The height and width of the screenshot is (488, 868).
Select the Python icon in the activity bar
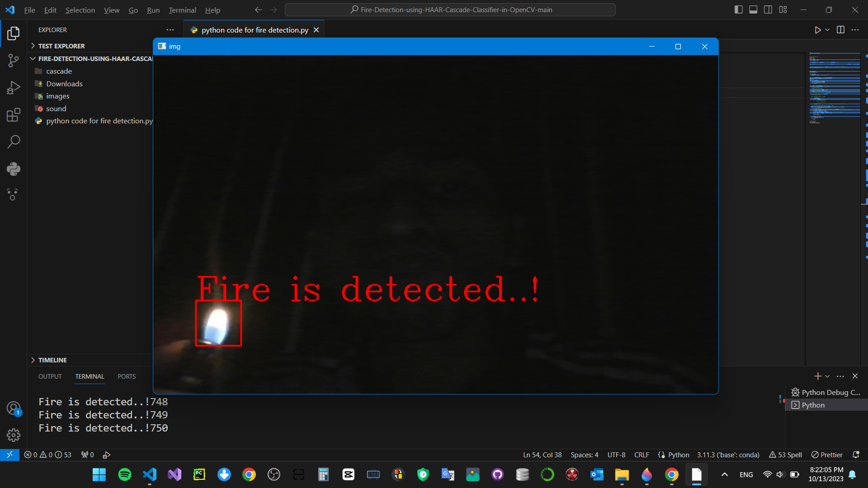click(x=13, y=169)
